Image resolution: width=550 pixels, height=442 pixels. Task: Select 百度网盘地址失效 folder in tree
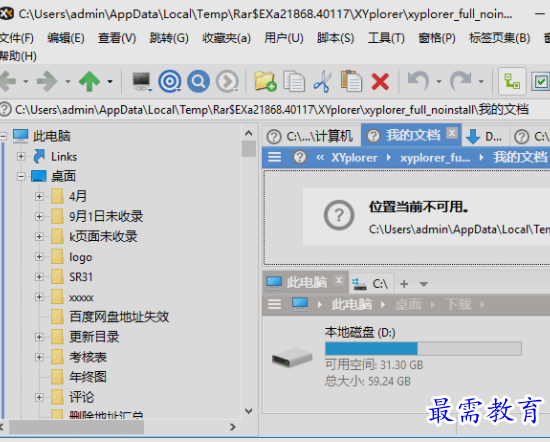pos(119,317)
